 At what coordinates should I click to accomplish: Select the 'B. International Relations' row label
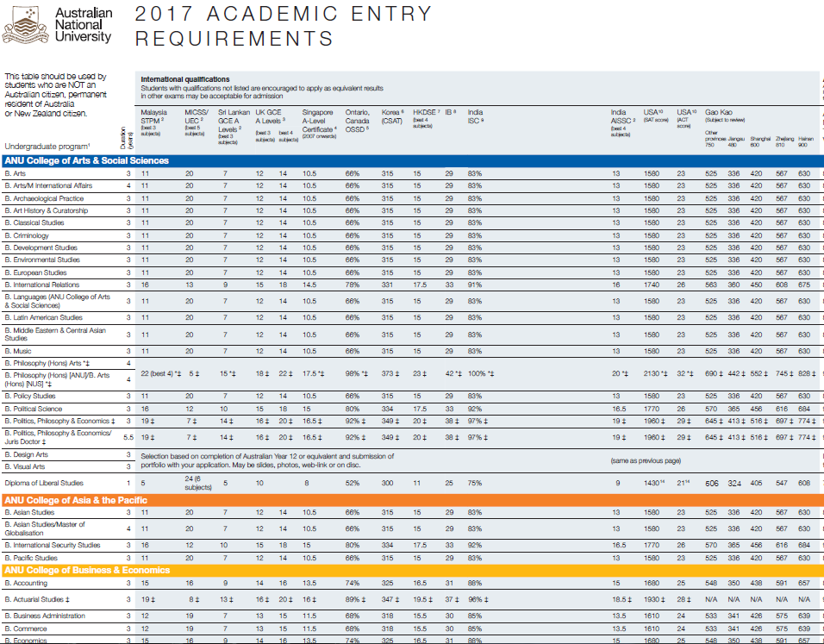click(x=42, y=284)
